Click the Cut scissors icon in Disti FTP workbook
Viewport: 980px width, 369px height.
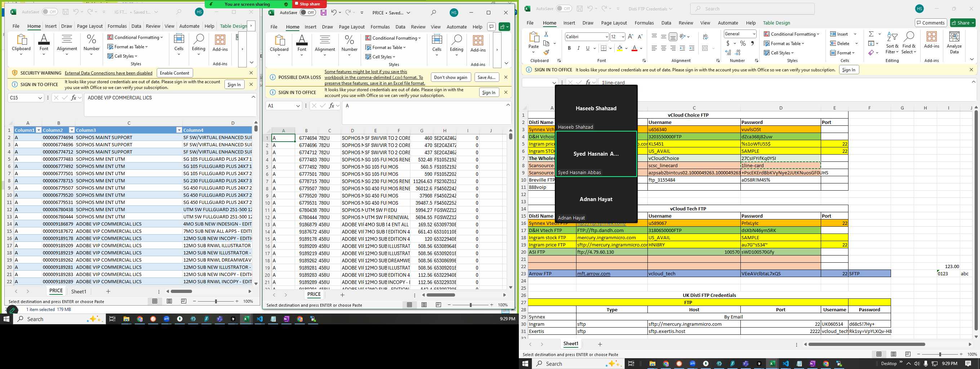(546, 34)
